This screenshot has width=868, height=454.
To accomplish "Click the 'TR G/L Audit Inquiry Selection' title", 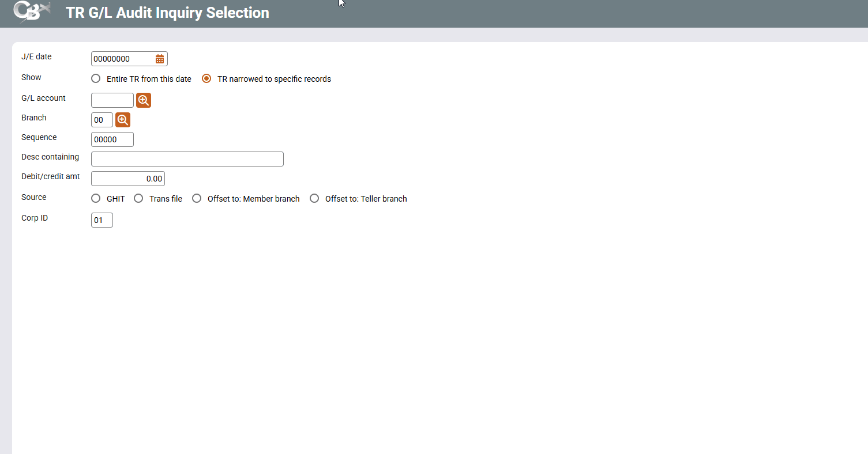I will point(167,13).
